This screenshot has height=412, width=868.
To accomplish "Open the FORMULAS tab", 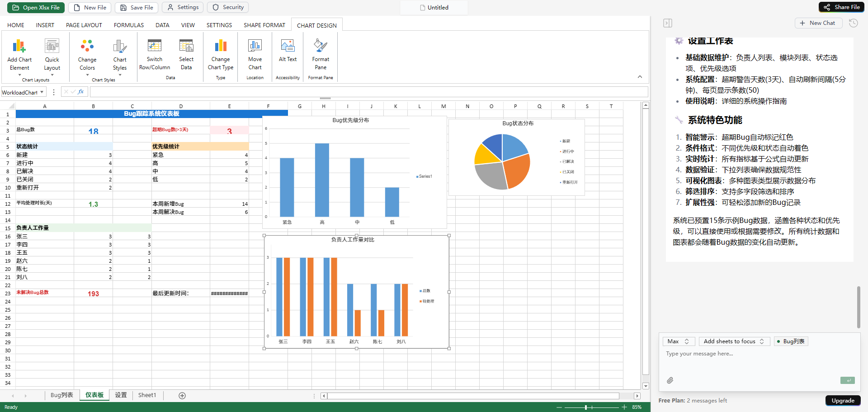I will pos(129,25).
